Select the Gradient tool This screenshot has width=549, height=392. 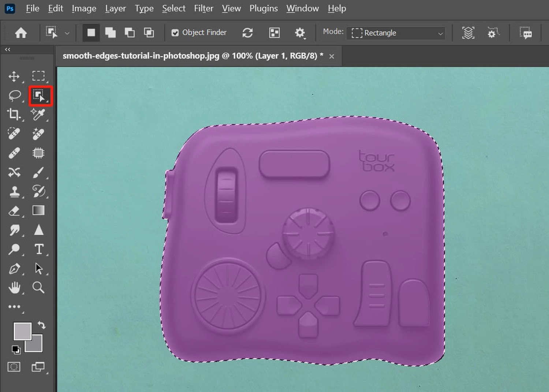point(38,210)
